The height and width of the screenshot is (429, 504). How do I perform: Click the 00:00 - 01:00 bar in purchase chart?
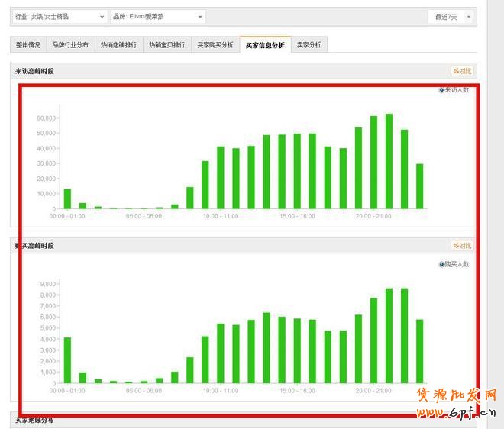tap(67, 360)
